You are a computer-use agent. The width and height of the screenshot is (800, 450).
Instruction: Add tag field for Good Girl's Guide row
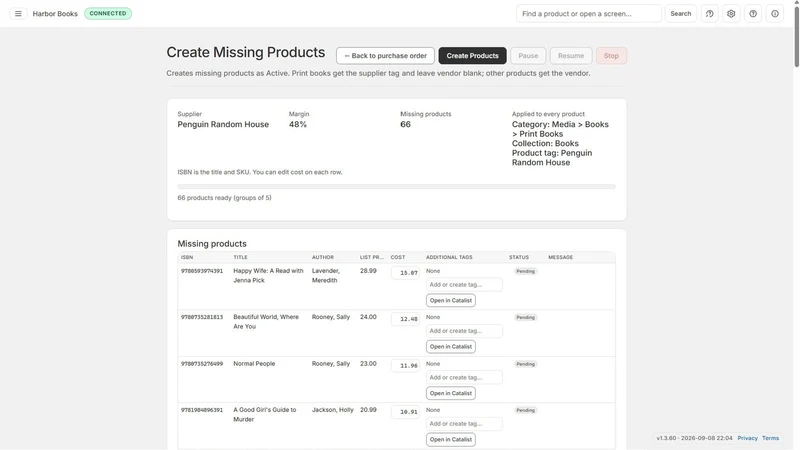464,423
